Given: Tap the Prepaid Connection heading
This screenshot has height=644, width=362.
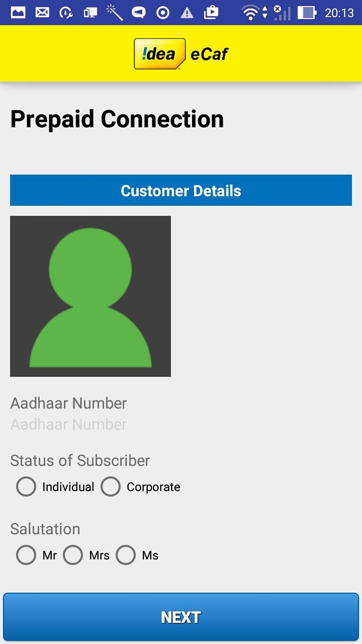Looking at the screenshot, I should (117, 119).
